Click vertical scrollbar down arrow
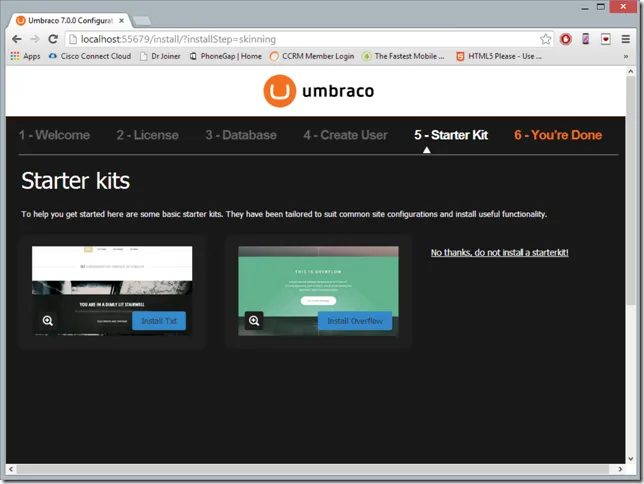Screen dimensions: 644x484 pyautogui.click(x=631, y=459)
